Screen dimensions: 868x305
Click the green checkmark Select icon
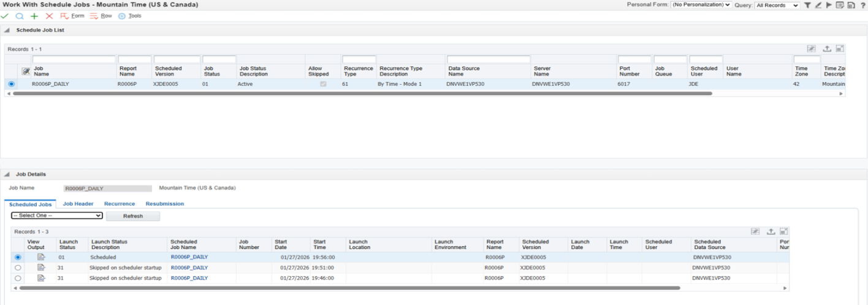tap(5, 16)
